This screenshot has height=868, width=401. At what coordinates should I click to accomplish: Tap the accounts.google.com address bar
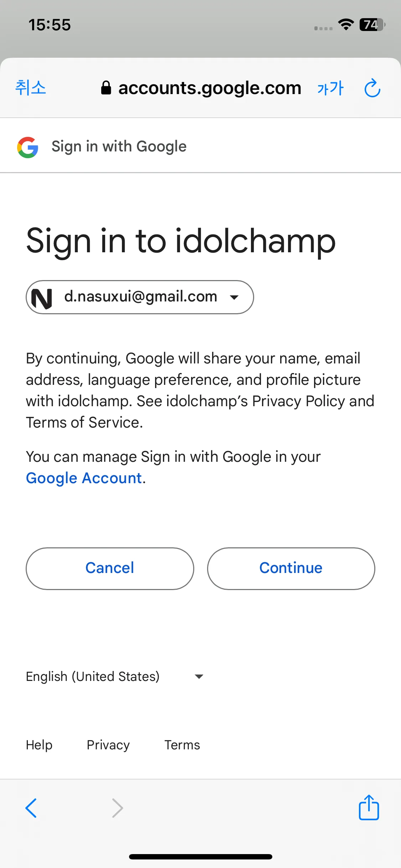[201, 88]
